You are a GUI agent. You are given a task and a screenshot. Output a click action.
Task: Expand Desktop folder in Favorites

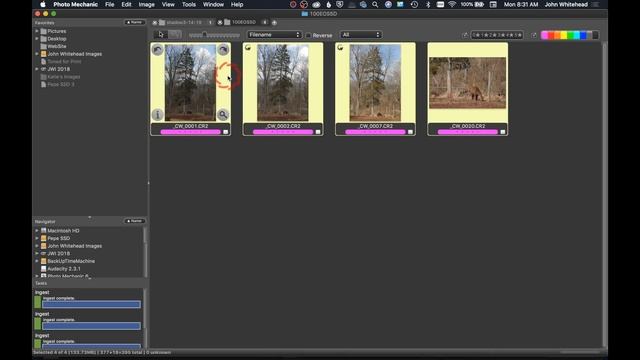point(37,39)
